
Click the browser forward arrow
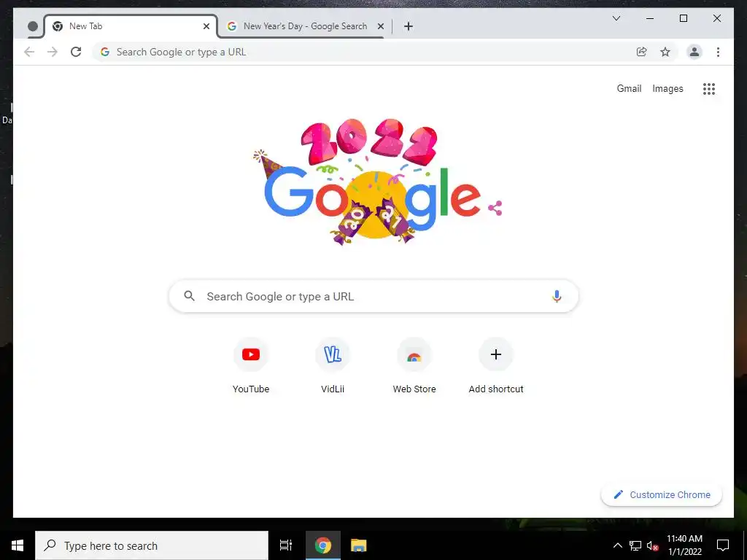[53, 52]
